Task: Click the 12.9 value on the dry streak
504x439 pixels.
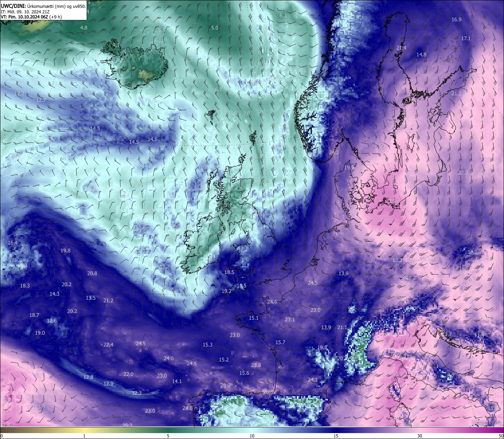Action: point(108,383)
